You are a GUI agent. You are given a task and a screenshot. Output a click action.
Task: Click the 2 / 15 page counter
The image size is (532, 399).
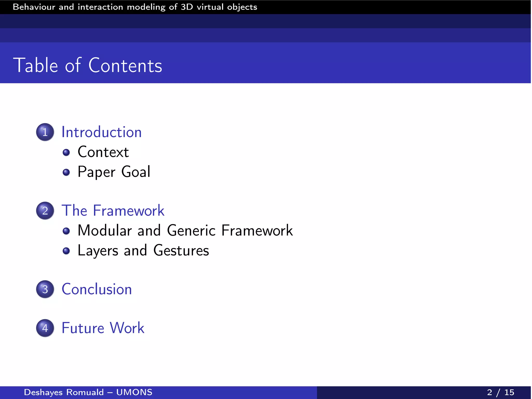[x=500, y=392]
